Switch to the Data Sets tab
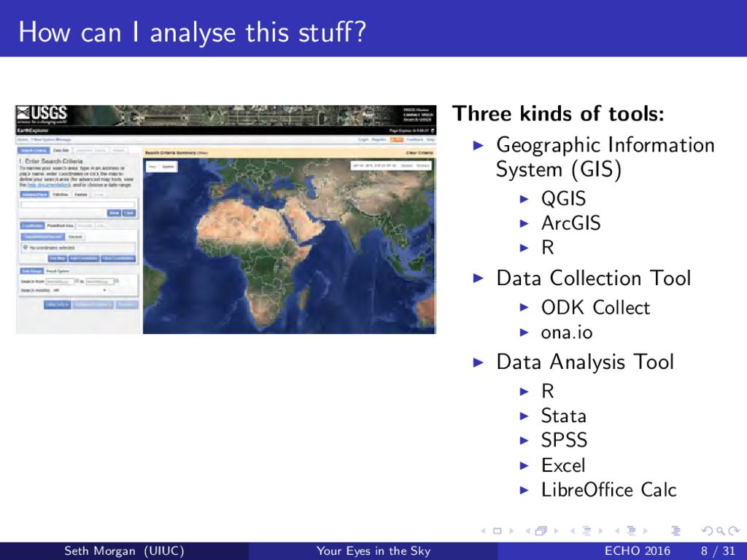The height and width of the screenshot is (560, 747). coord(59,151)
